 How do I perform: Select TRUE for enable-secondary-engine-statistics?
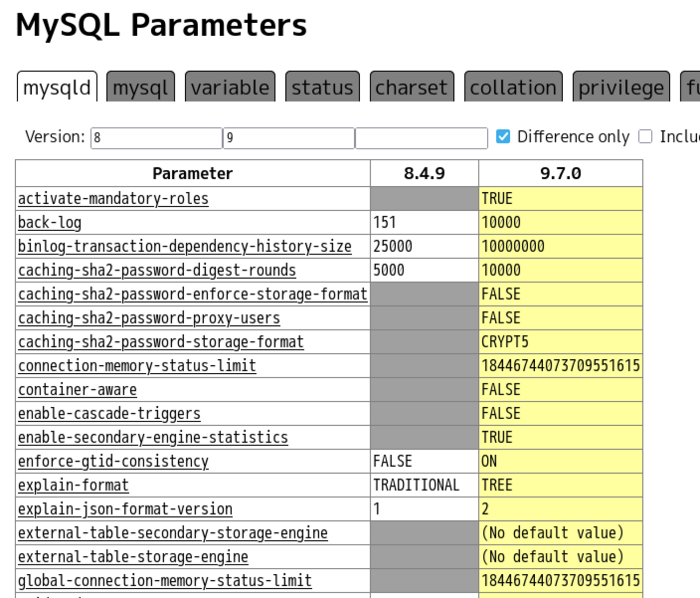click(497, 437)
